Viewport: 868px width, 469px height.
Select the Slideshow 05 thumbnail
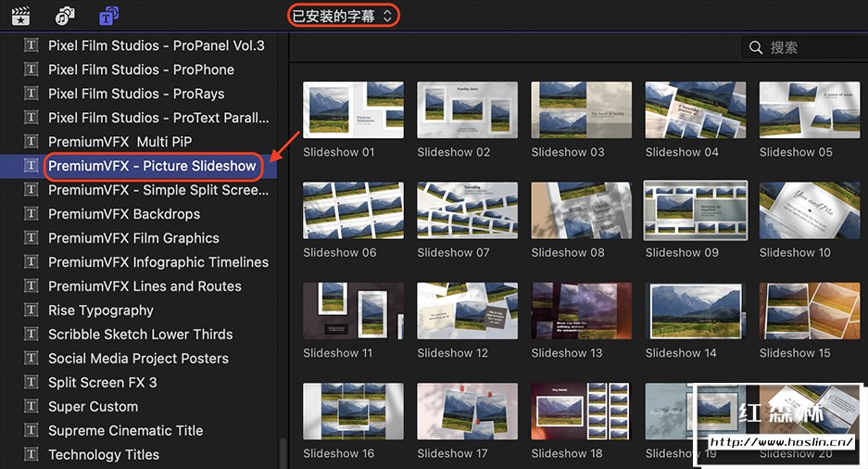(810, 109)
